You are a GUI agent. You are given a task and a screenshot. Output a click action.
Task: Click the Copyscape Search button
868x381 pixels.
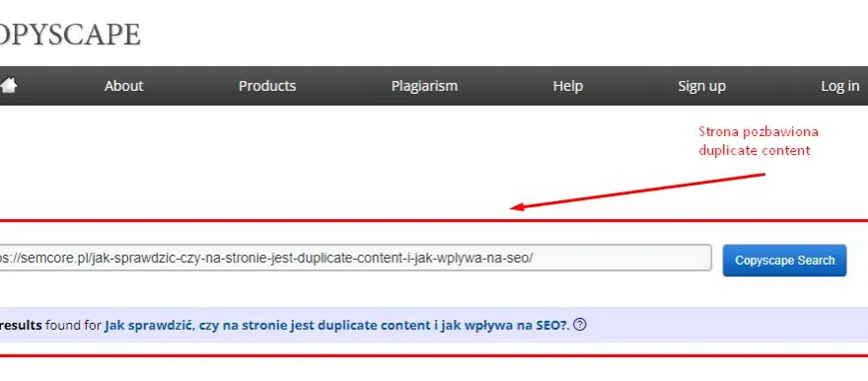[x=784, y=261]
